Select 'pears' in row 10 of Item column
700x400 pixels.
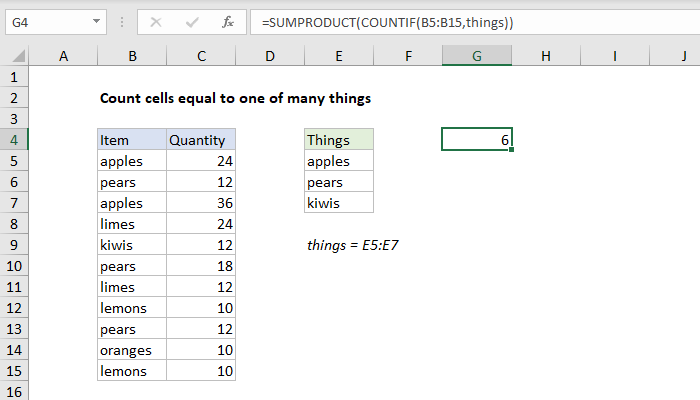[132, 266]
